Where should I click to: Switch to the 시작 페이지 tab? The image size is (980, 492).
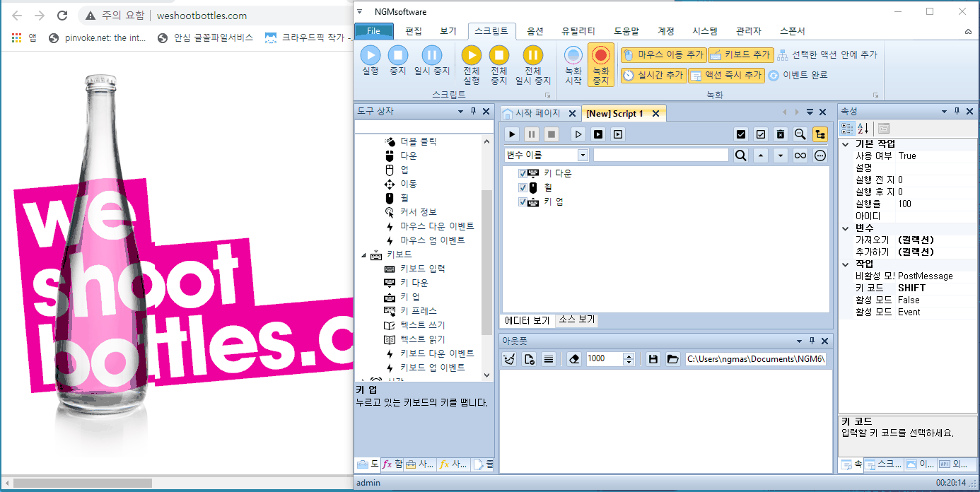tap(539, 113)
